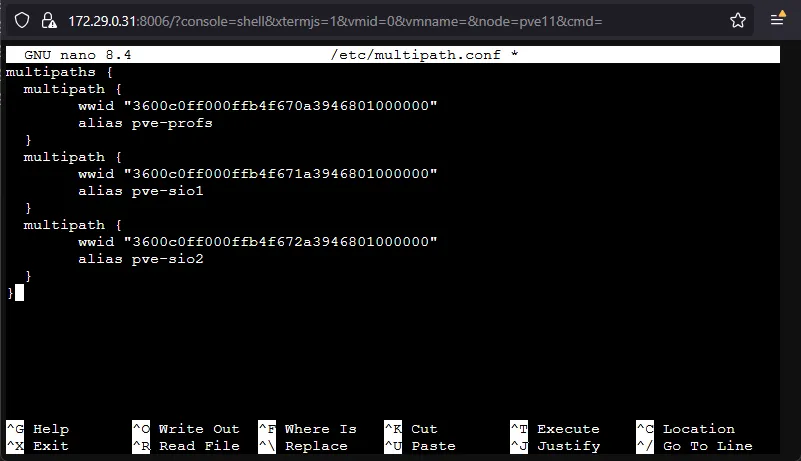Click the ^T Execute shortcut label
Viewport: 801px width, 461px height.
coord(555,429)
